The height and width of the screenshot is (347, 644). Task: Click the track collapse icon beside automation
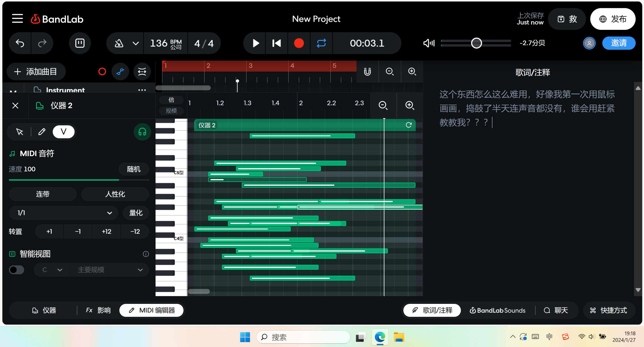click(142, 72)
